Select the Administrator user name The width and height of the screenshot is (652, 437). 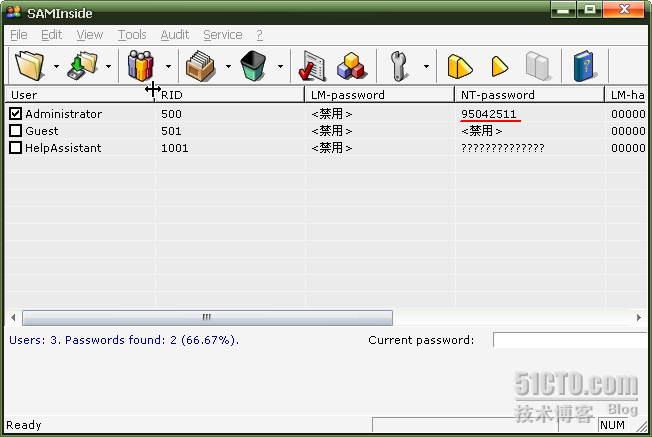[63, 114]
